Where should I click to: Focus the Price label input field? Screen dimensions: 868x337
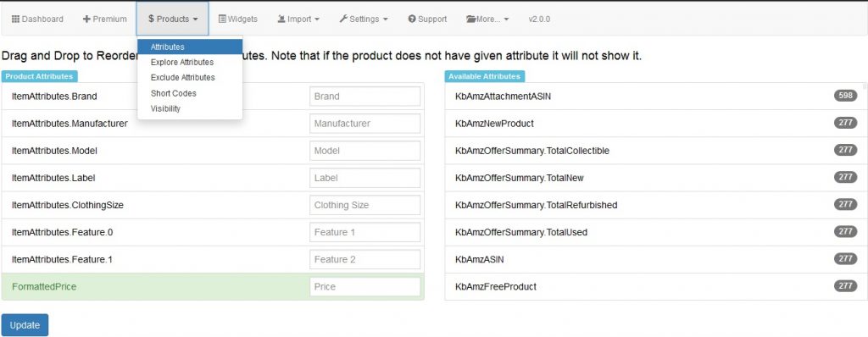pos(364,287)
